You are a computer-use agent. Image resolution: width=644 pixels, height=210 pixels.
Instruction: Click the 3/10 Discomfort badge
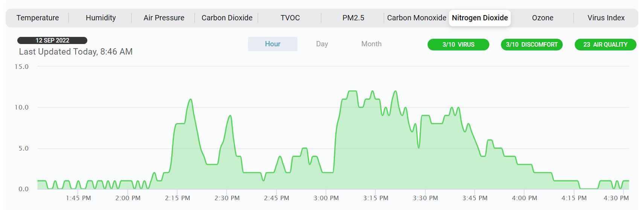pyautogui.click(x=531, y=44)
